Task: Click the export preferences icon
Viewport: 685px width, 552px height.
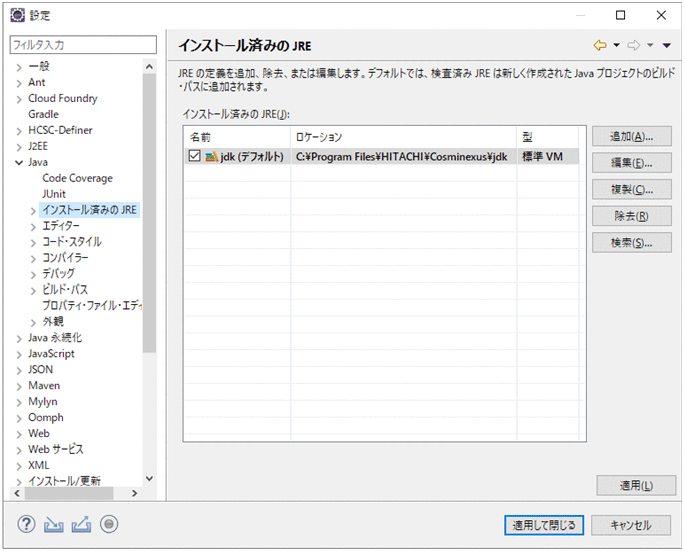Action: click(x=81, y=524)
